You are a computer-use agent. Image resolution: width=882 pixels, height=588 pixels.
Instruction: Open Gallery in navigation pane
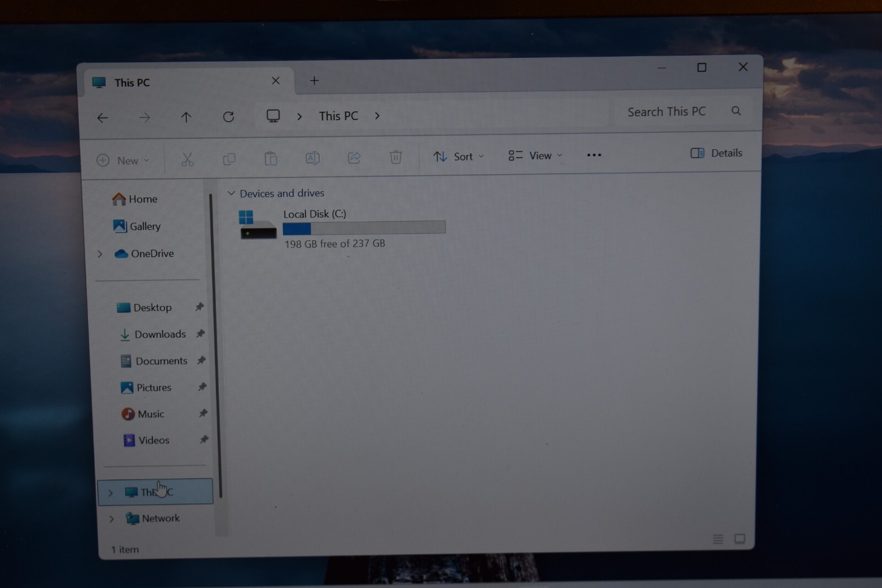137,226
